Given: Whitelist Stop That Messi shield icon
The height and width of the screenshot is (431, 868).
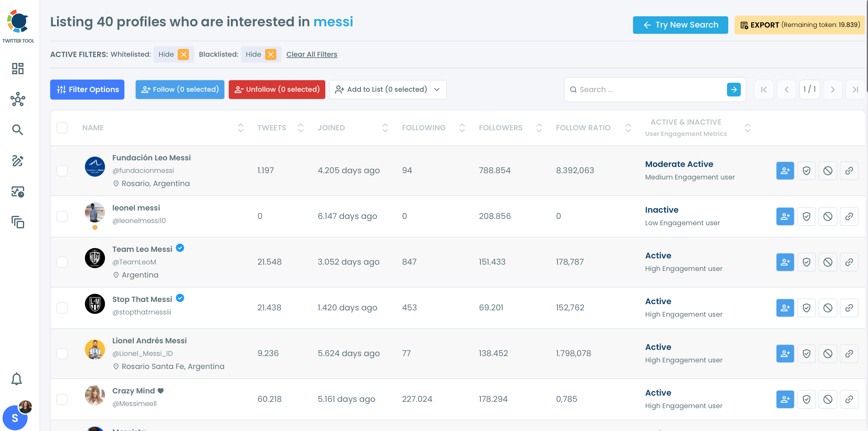Looking at the screenshot, I should 806,308.
